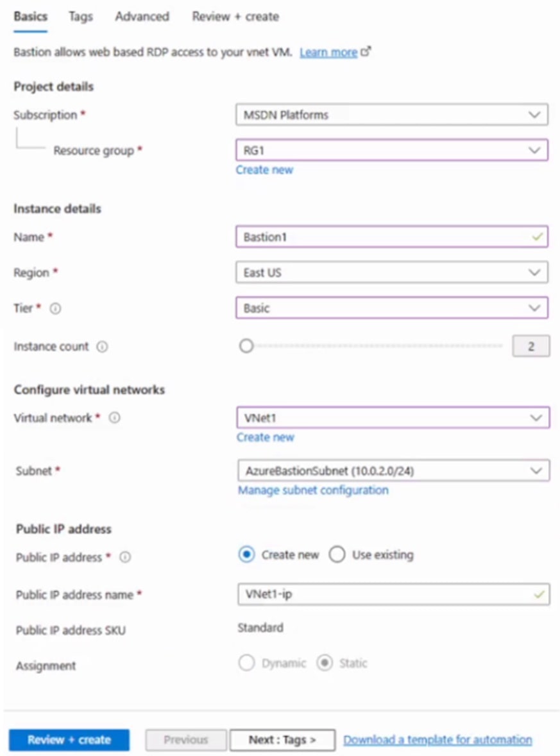
Task: Click inside the Public IP address name field
Action: coord(385,594)
